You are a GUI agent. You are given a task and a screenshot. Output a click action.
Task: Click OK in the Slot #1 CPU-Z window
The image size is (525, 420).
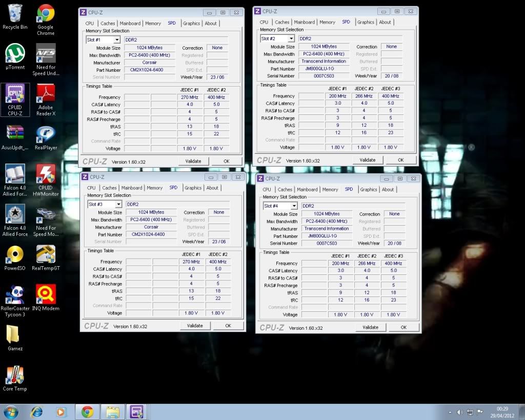tap(226, 161)
